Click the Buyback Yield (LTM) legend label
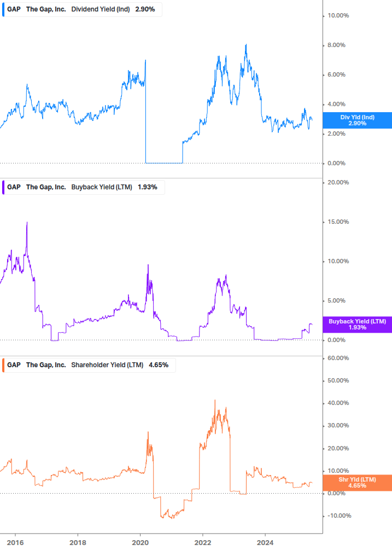The height and width of the screenshot is (550, 392). [102, 187]
